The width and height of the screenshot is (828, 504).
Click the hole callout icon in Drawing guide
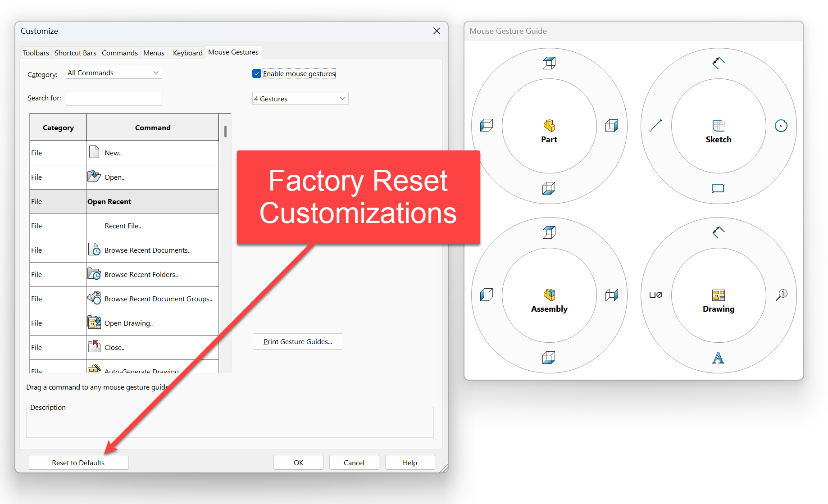coord(656,295)
